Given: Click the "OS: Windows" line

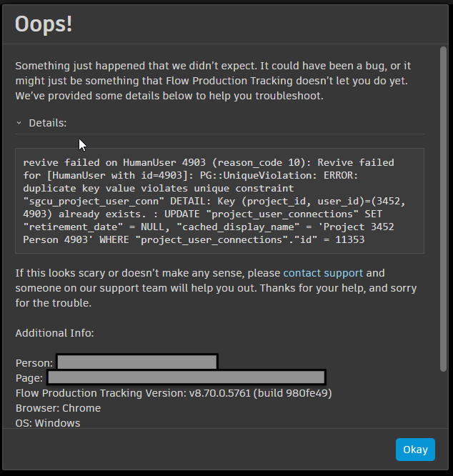Looking at the screenshot, I should point(48,423).
